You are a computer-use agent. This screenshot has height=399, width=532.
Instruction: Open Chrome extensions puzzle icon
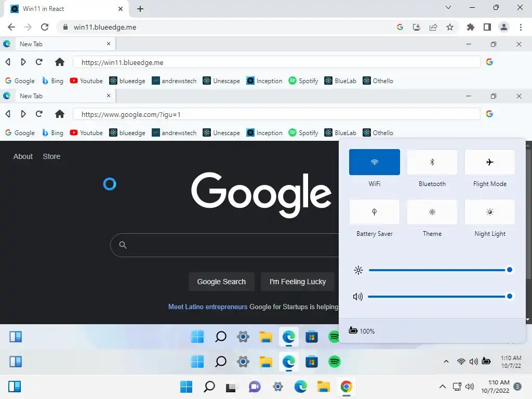[x=470, y=27]
